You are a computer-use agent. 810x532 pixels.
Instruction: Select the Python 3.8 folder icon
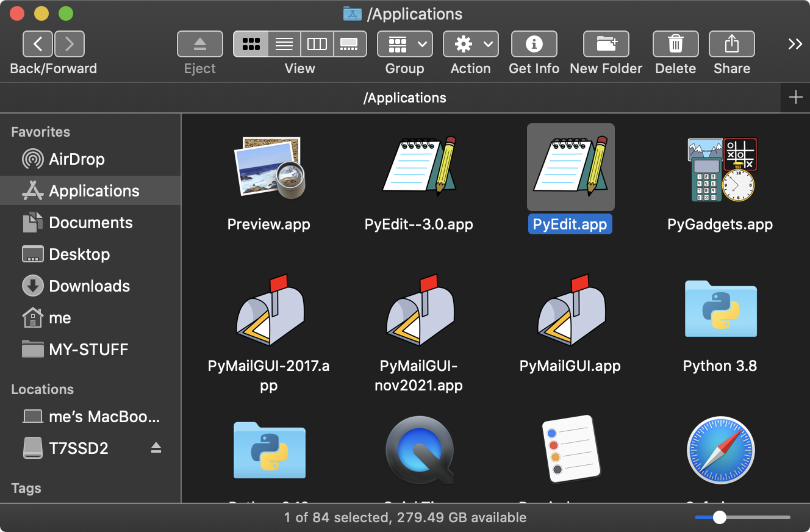point(720,308)
